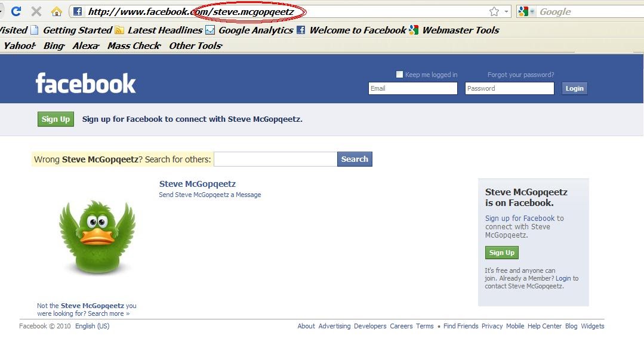The image size is (644, 363).
Task: Open the Google Analytics bookmark
Action: [249, 30]
